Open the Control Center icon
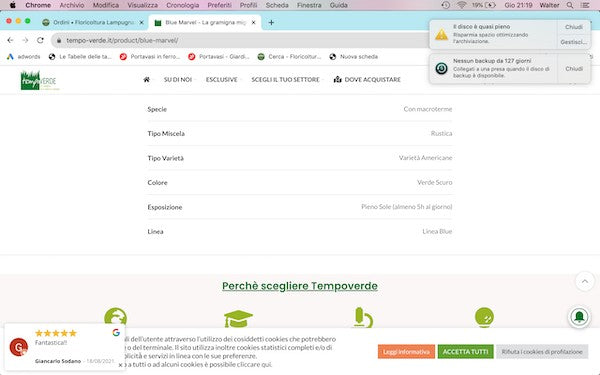 click(585, 5)
